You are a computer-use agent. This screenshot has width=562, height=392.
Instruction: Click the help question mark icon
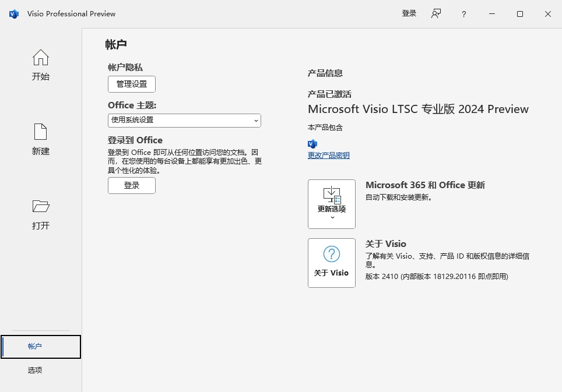[x=463, y=14]
